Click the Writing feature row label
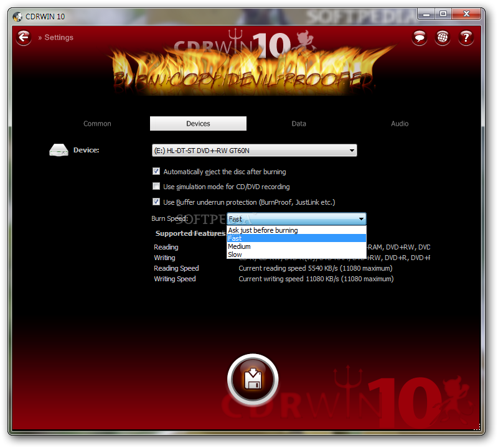498x448 pixels. point(164,258)
